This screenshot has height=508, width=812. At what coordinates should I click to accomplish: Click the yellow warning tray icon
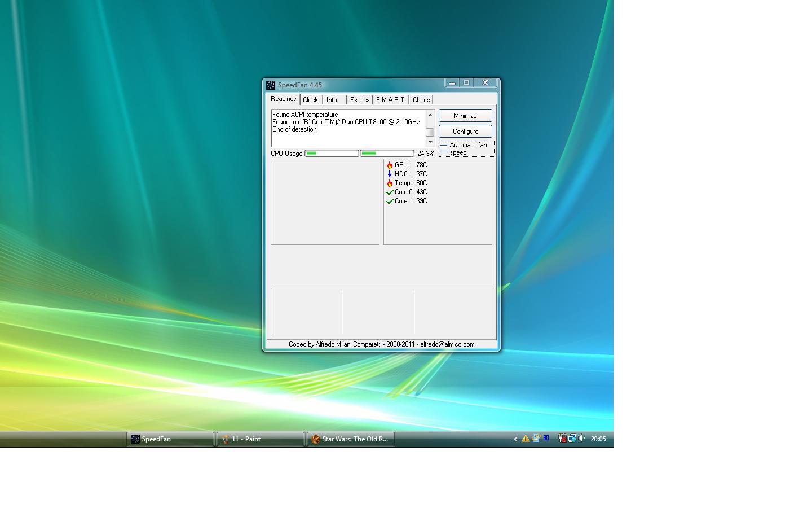click(x=526, y=439)
